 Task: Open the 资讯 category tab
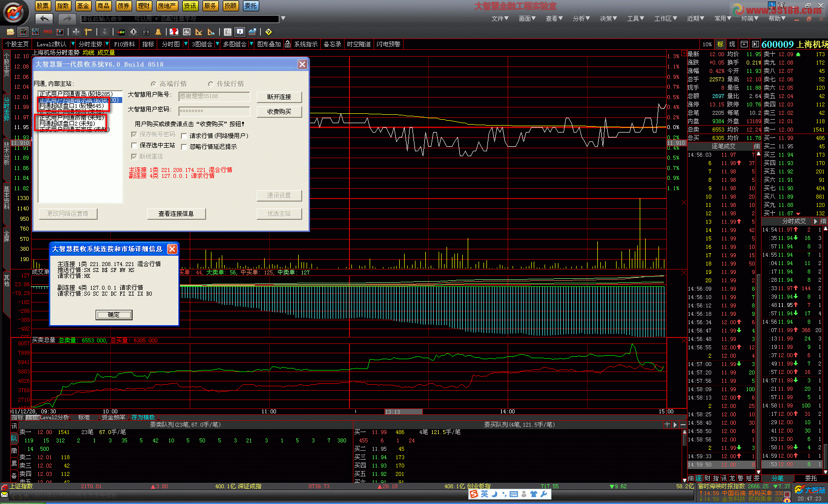coord(190,6)
